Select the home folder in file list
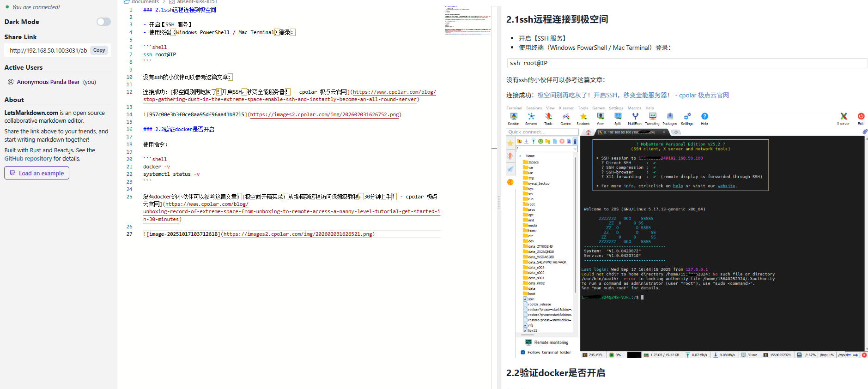Viewport: 868px width, 389px height. [x=530, y=231]
